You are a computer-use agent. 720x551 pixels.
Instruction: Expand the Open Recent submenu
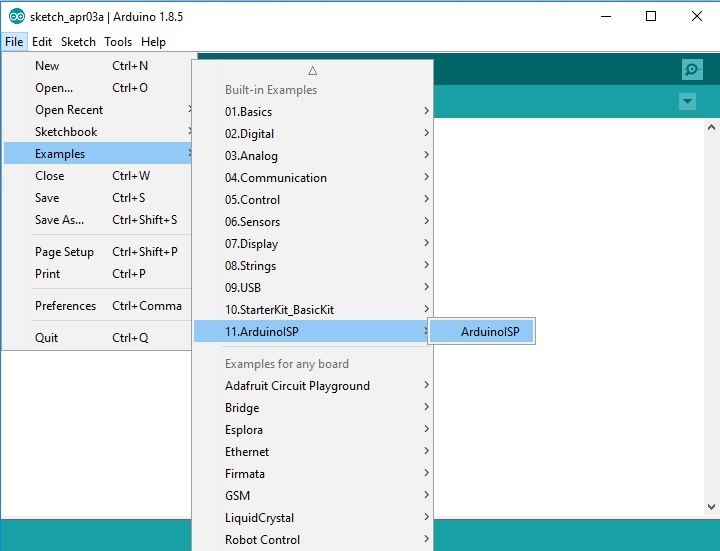[97, 110]
